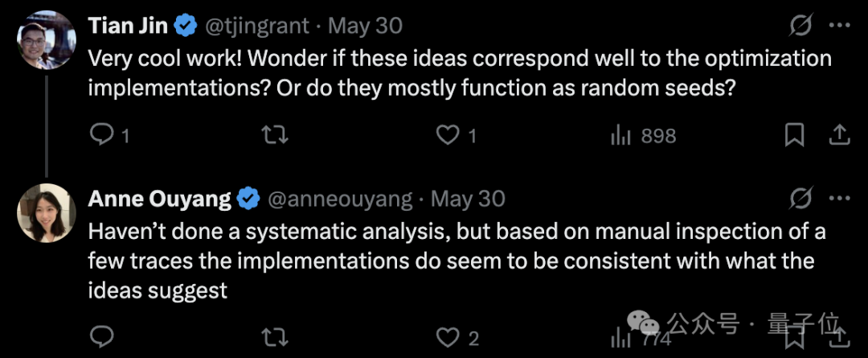Open Grok icon on Tian Jin's tweet

coord(801,26)
